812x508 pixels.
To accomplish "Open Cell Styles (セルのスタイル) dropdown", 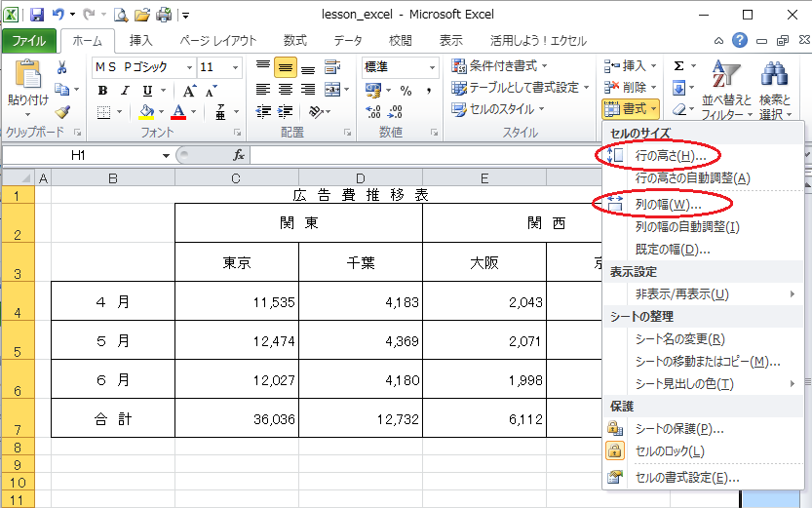I will coord(498,109).
